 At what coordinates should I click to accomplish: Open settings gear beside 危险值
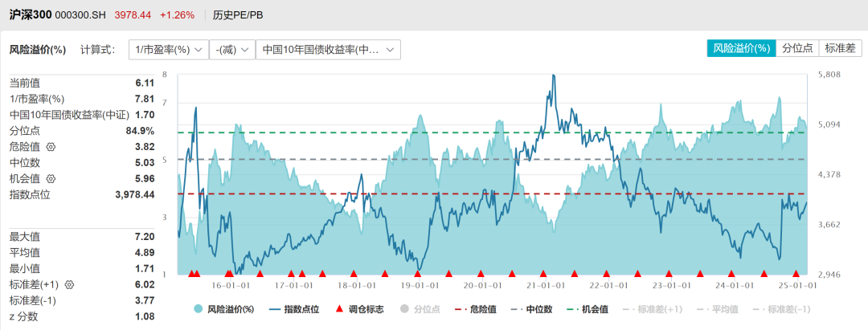click(x=51, y=147)
